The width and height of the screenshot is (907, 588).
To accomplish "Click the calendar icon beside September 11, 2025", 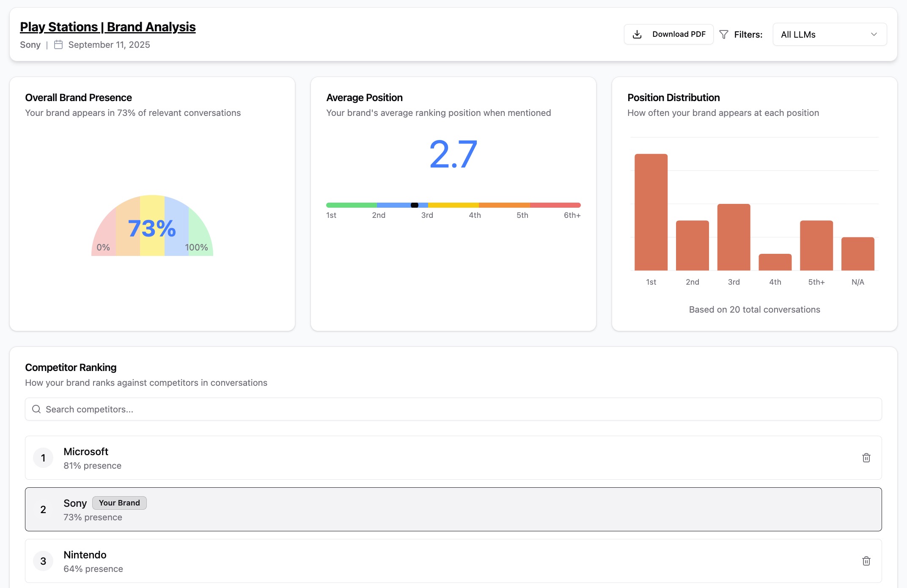I will tap(58, 44).
